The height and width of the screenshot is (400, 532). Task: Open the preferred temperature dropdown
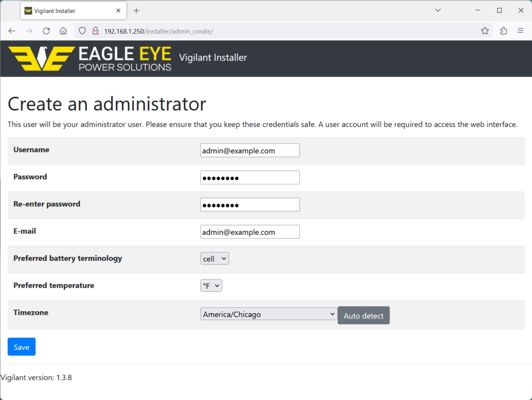[211, 286]
